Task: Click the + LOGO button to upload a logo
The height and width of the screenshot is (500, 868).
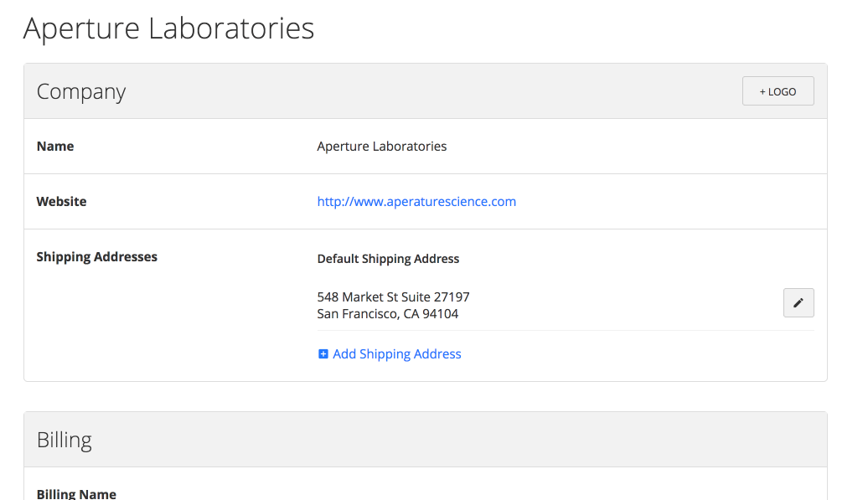Action: coord(778,90)
